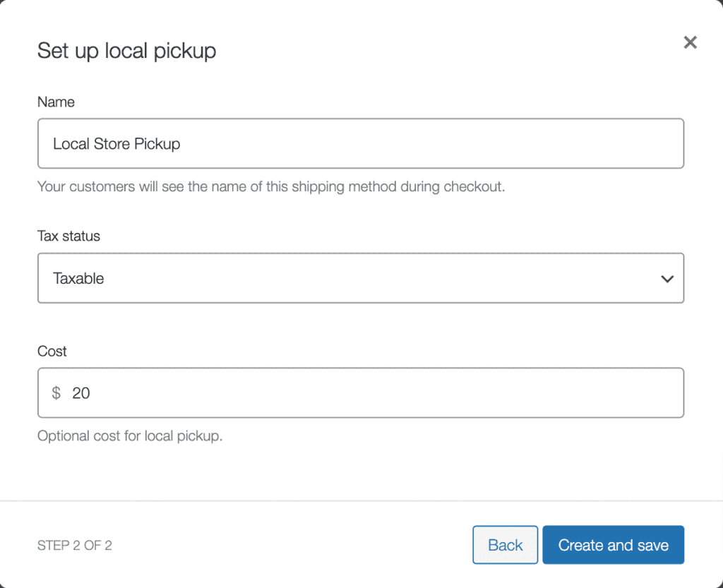
Task: Confirm setup with Create and save
Action: pos(613,544)
